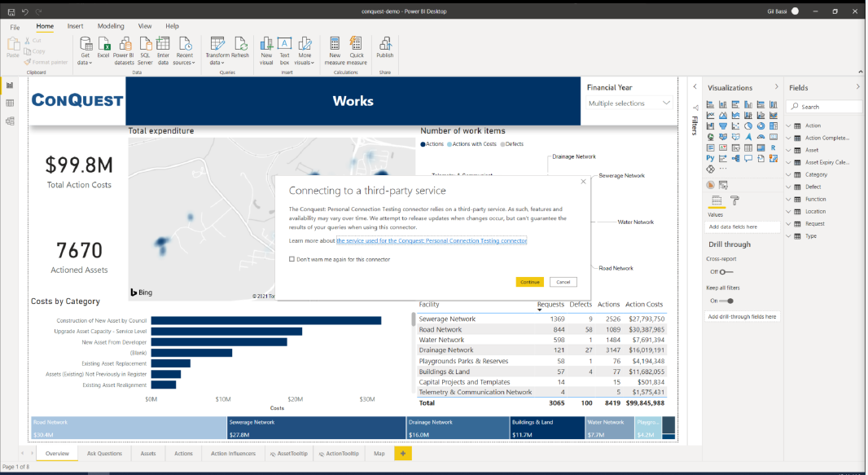Switch to Model view in left sidebar
Screen dimensions: 868x475
(x=10, y=121)
